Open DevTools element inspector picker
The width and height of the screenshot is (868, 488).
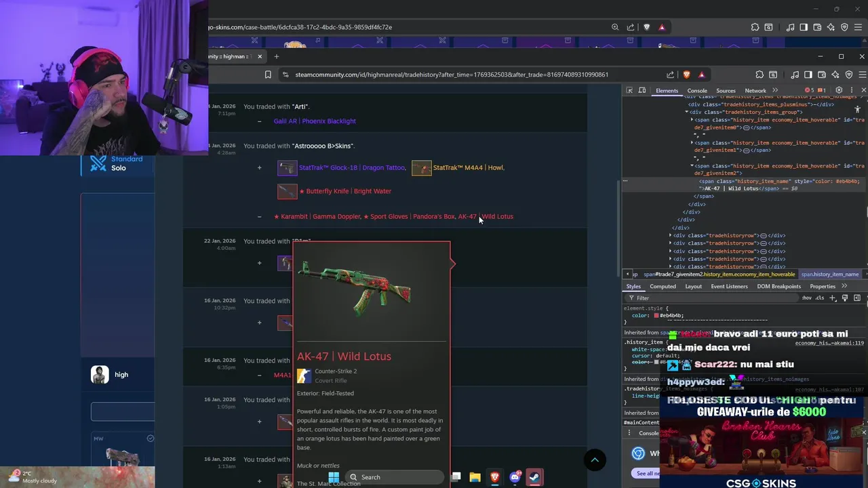[629, 90]
